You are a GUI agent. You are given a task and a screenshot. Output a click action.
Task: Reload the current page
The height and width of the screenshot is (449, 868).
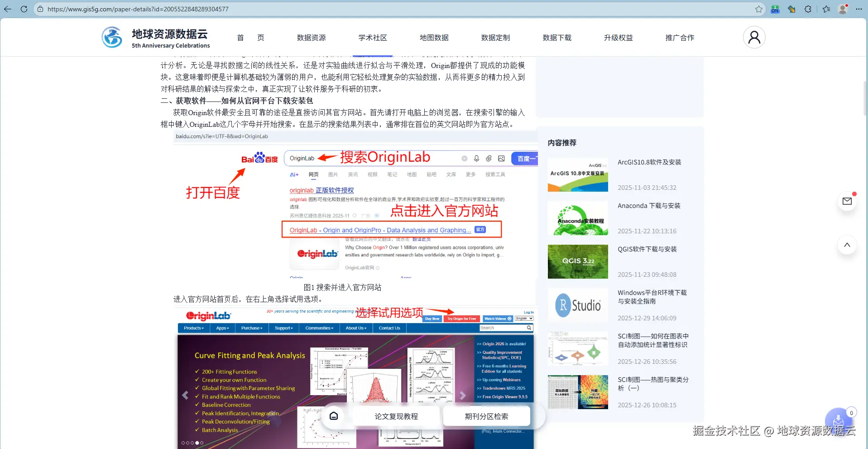point(24,9)
